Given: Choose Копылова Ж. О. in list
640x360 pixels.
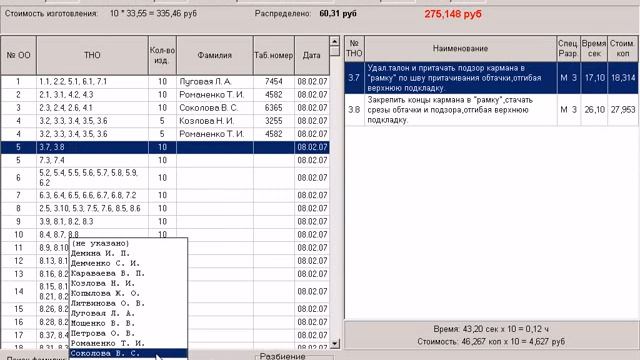Looking at the screenshot, I should tap(128, 293).
